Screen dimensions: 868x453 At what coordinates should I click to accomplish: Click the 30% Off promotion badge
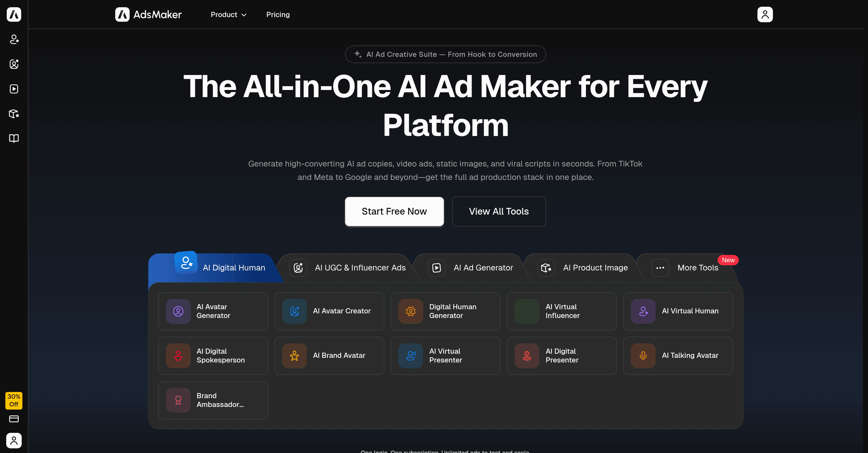click(x=13, y=401)
